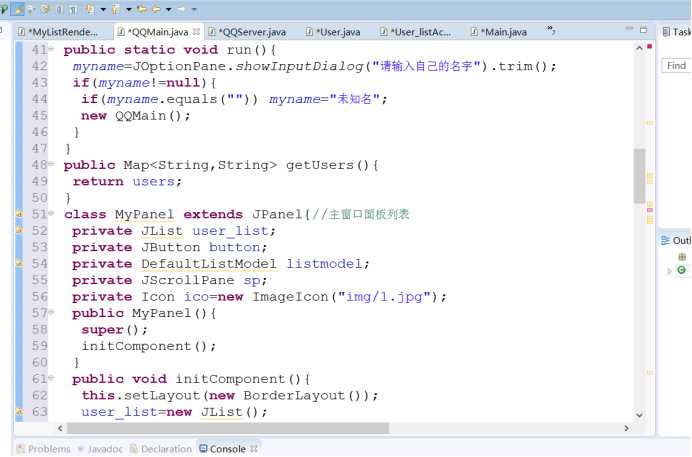Viewport: 692px width, 457px height.
Task: Click vertical scrollbar down arrow
Action: 639,415
